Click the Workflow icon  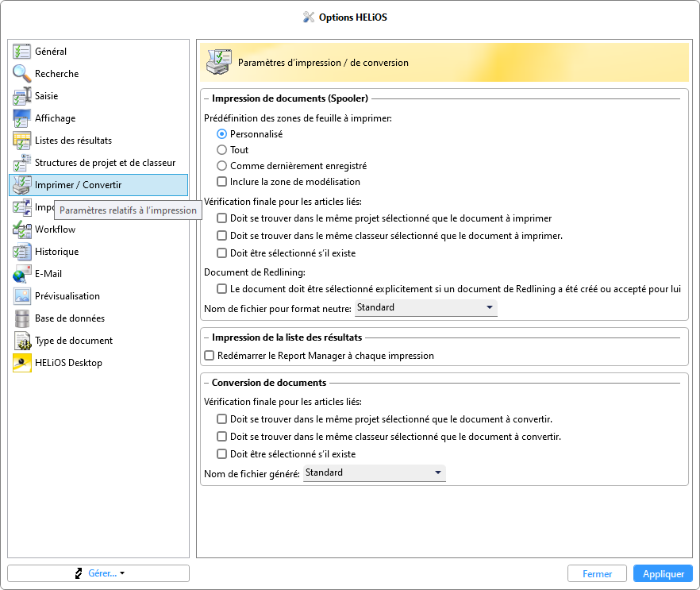(21, 229)
